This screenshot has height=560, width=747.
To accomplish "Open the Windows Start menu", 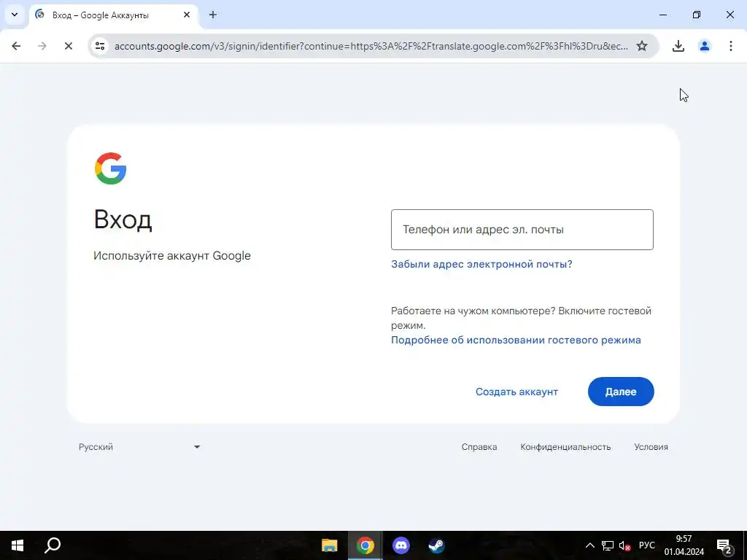I will (18, 545).
